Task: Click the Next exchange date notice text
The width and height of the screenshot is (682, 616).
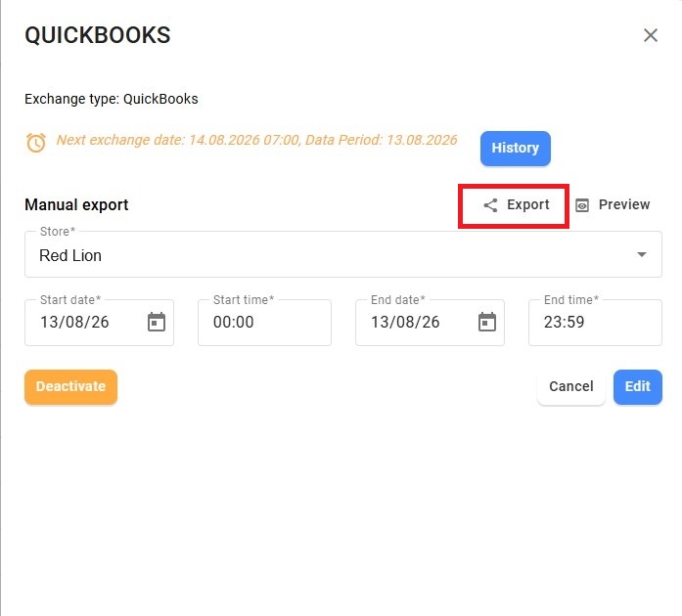Action: [256, 140]
